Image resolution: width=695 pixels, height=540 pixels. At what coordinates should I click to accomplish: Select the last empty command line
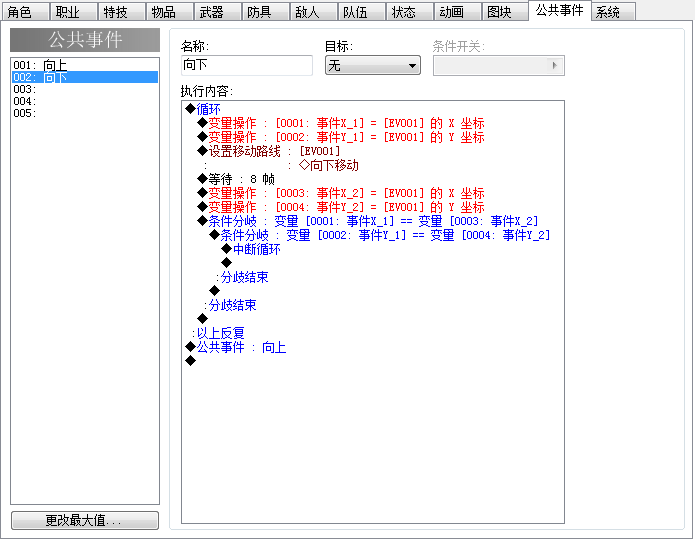(x=373, y=361)
